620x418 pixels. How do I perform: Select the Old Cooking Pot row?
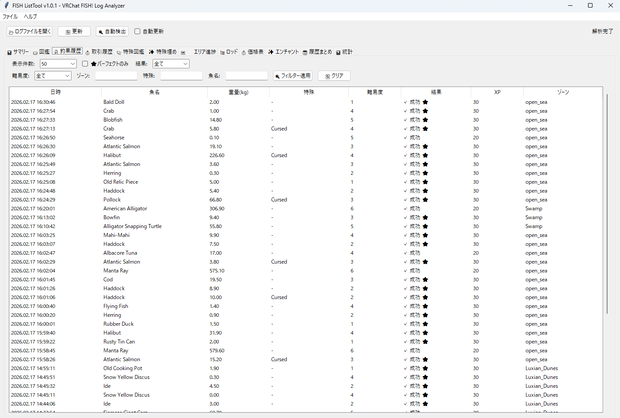306,368
